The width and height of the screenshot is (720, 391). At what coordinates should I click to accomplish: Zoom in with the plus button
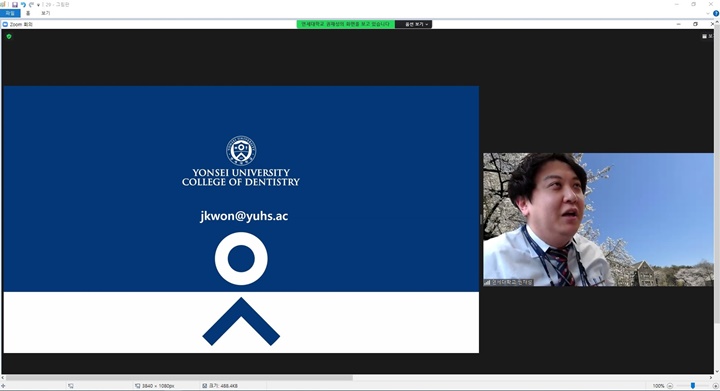tap(715, 386)
